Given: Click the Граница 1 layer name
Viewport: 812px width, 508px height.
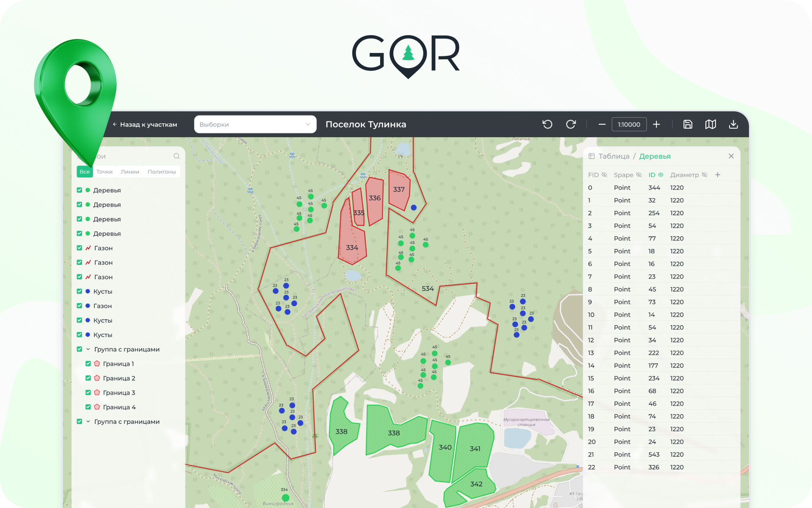Looking at the screenshot, I should 118,364.
